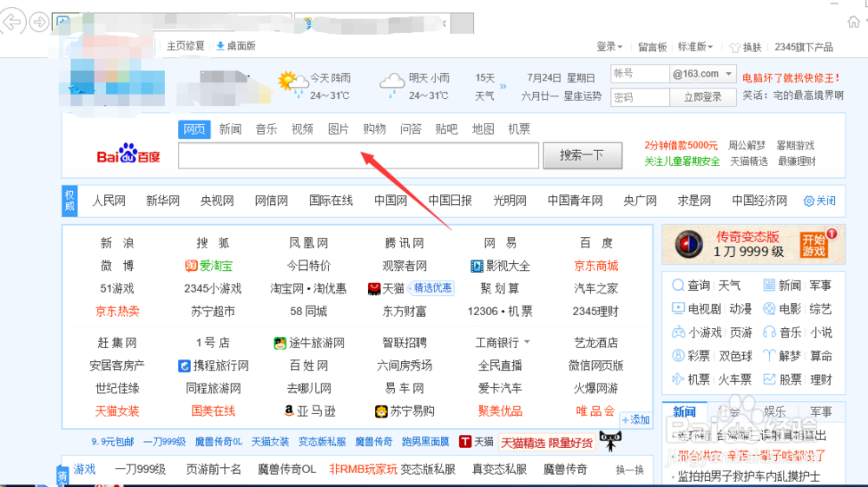
Task: Click the 传奇变态版 game ad banner
Action: click(x=753, y=244)
